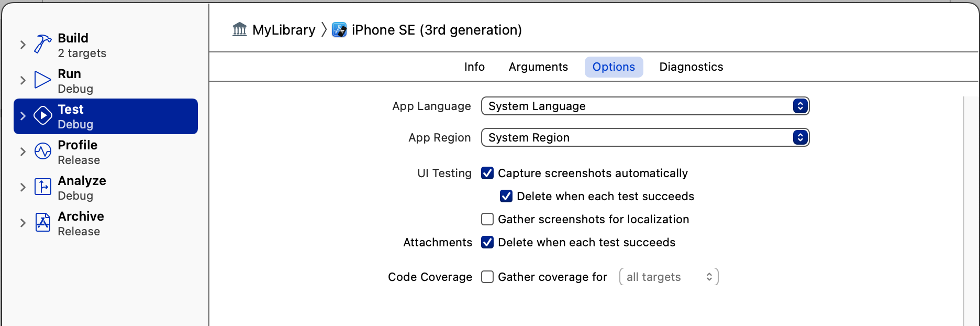Uncheck Attachments delete when each test succeeds
The width and height of the screenshot is (980, 326).
(487, 242)
